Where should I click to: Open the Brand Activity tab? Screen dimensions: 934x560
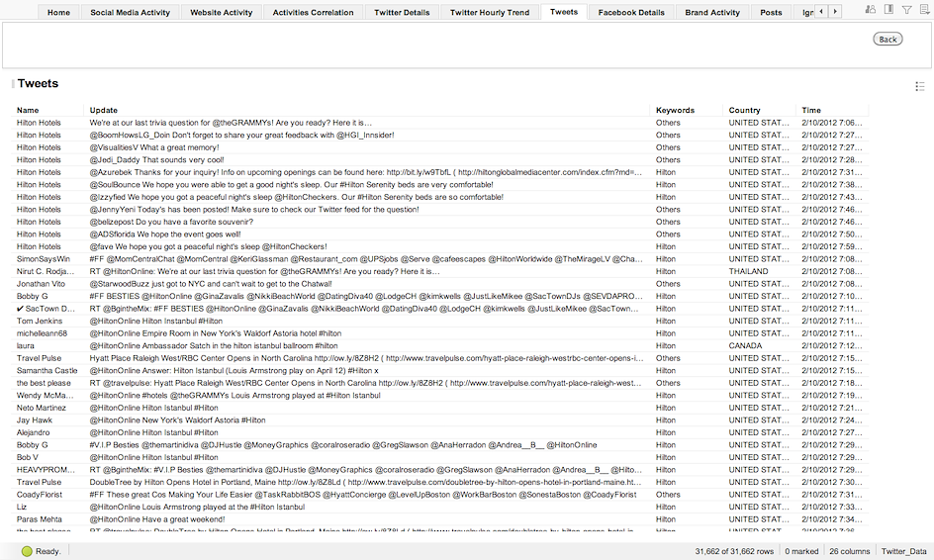tap(712, 13)
